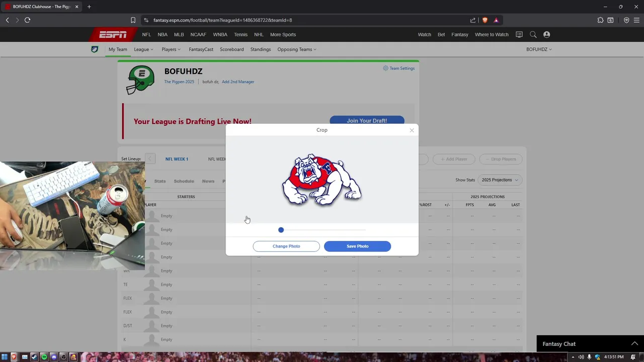Open the ESPN user profile icon
Screen dimensions: 644x362
point(547,35)
